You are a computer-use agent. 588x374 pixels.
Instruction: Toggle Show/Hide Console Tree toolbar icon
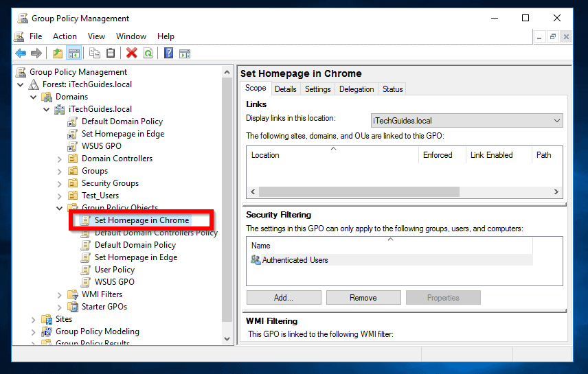point(74,54)
